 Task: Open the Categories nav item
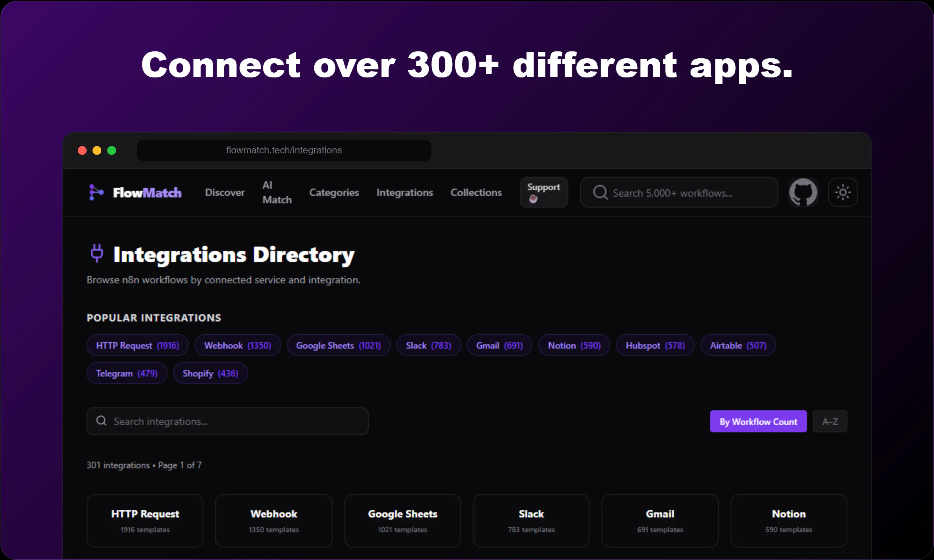click(x=334, y=192)
